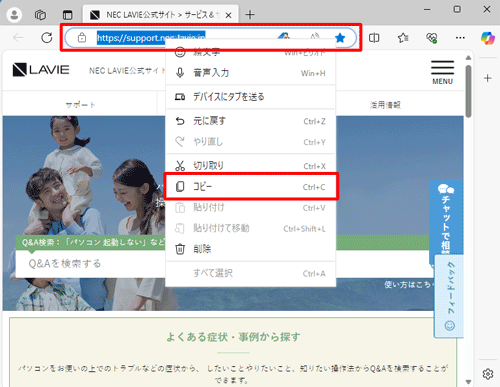Open the サポート navigation tab
Screen dimensions: 500x387
(80, 105)
